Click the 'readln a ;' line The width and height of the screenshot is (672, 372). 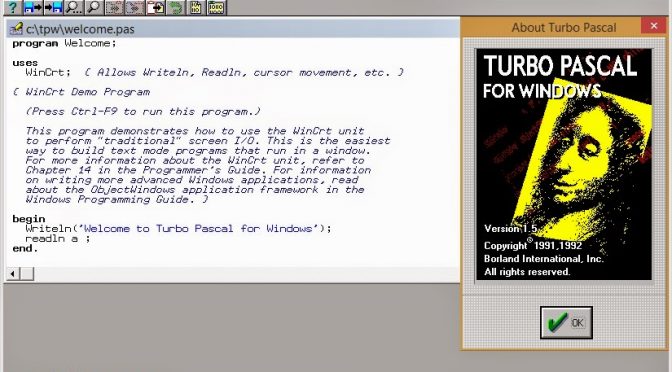coord(58,238)
